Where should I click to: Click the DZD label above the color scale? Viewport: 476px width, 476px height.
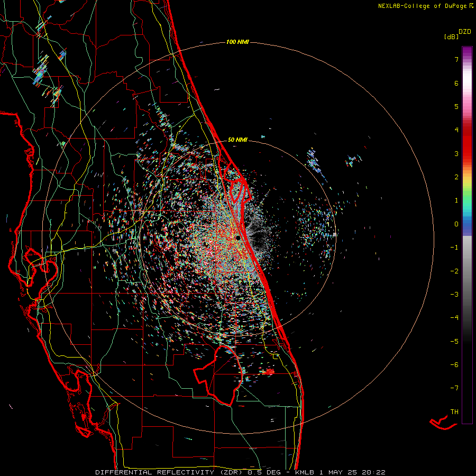pos(465,32)
